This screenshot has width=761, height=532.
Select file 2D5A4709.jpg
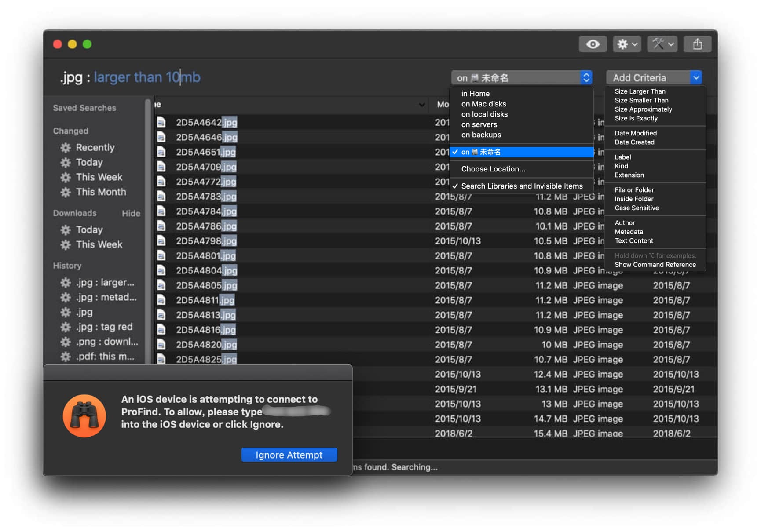206,167
